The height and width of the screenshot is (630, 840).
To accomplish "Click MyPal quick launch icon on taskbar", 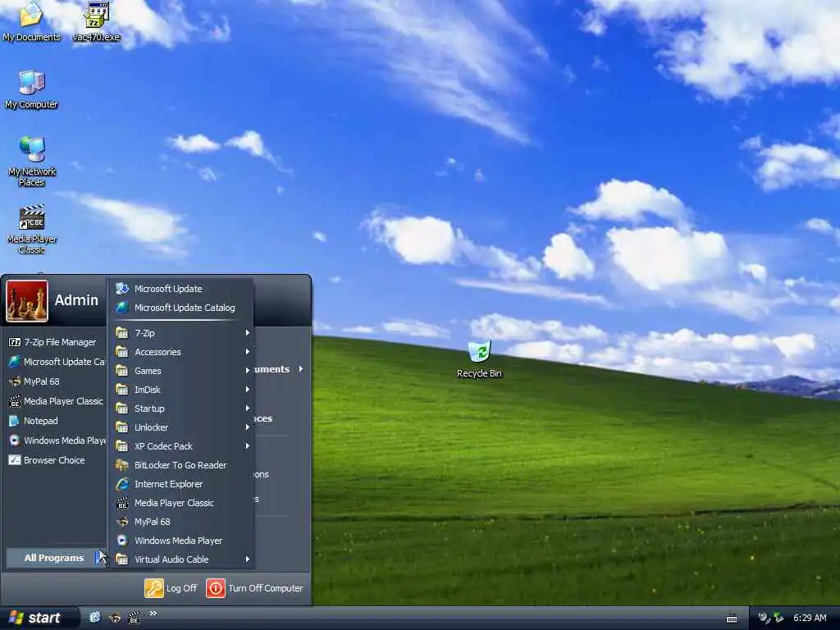I will 115,619.
